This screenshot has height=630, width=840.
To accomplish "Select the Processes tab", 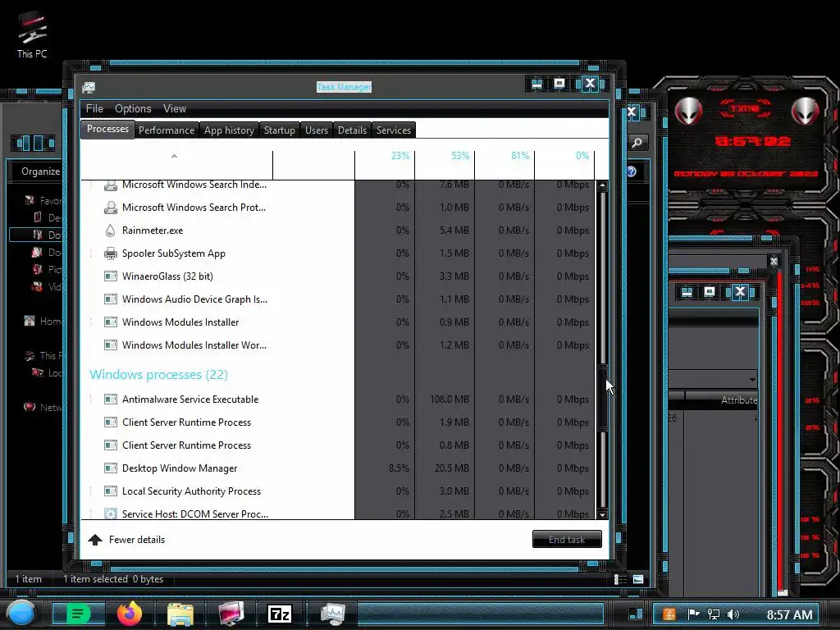I will [107, 129].
